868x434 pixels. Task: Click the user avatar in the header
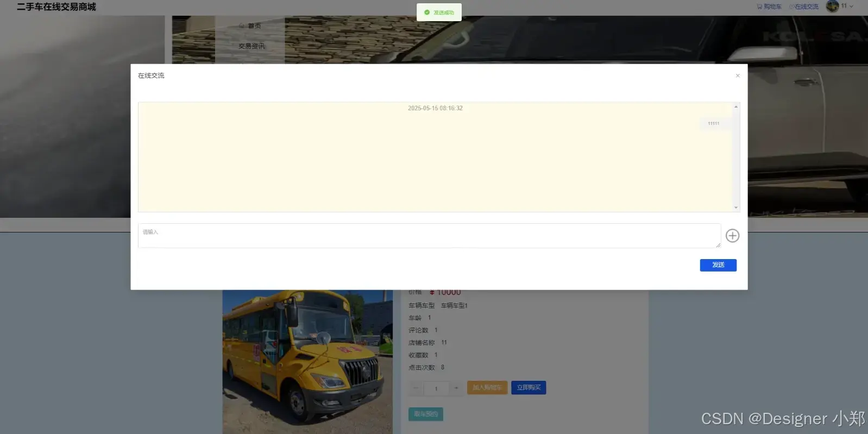[832, 6]
